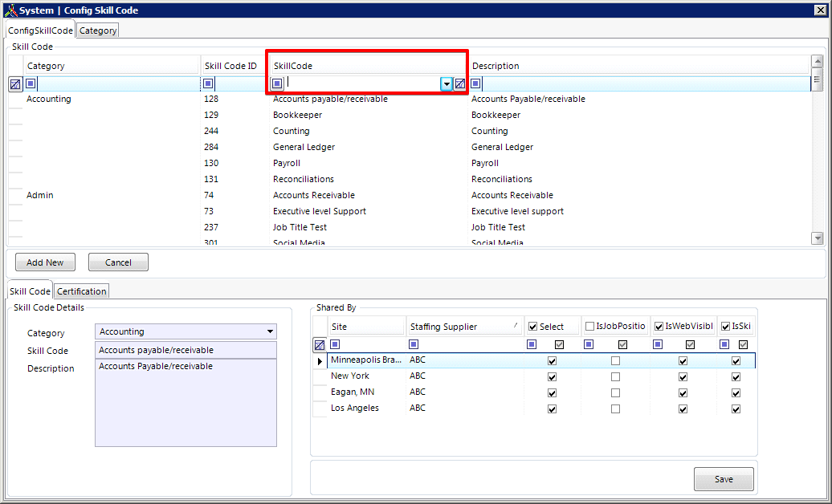Expand the SkillCode filter dropdown arrow

447,83
